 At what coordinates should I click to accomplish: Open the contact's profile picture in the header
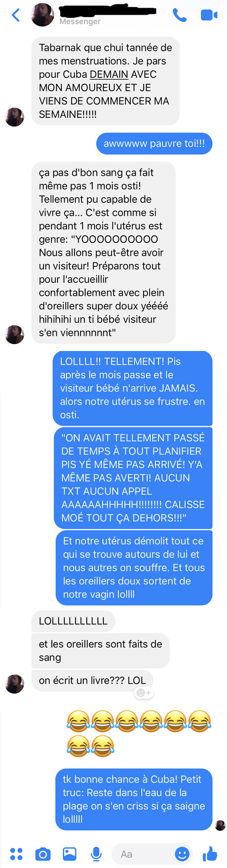(42, 15)
